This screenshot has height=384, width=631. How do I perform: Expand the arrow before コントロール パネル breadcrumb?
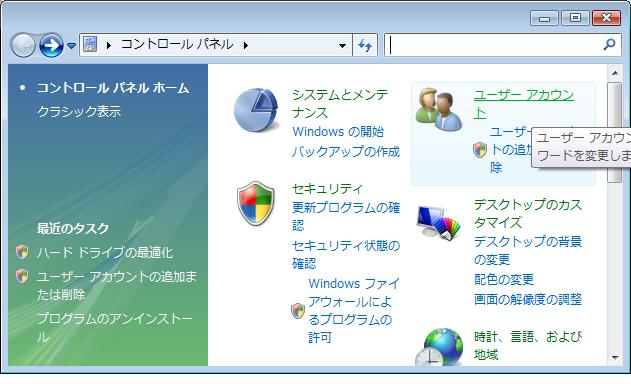(x=109, y=45)
